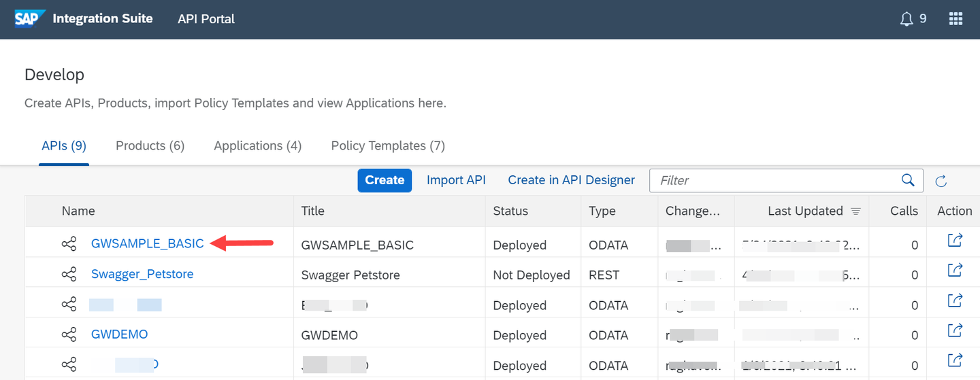Screen dimensions: 980x380
Task: Open action icon for GWDEMO row
Action: pyautogui.click(x=955, y=330)
